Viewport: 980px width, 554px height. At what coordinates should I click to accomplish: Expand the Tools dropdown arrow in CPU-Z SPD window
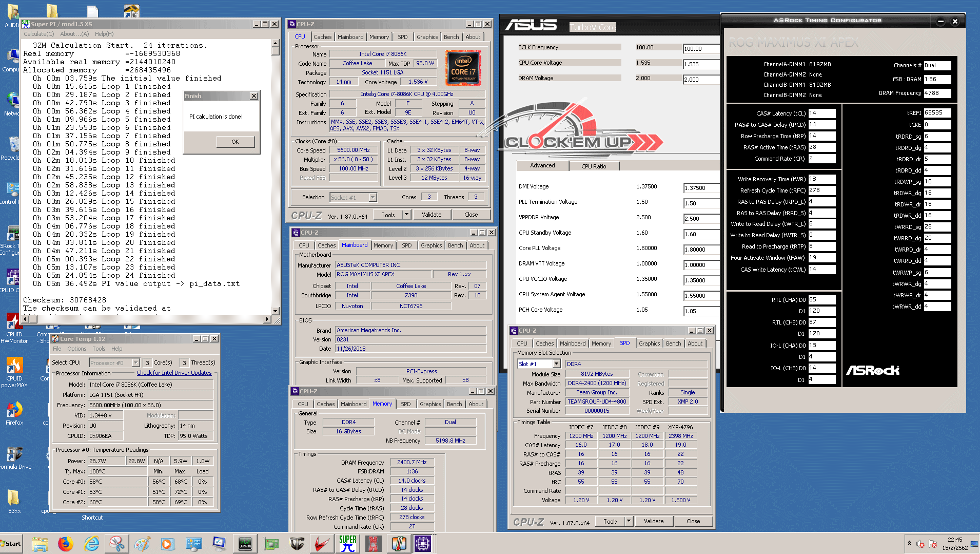tap(629, 521)
